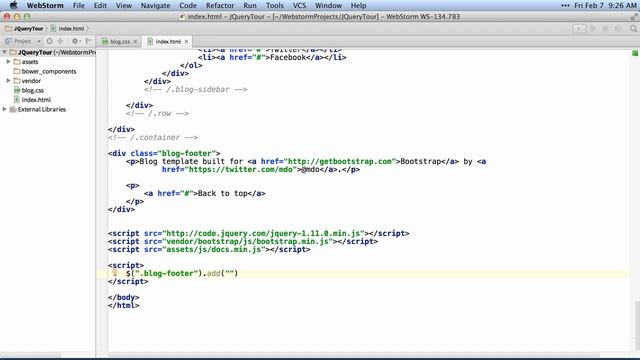Click the 'Back to top' anchor line
This screenshot has width=640, height=360.
(x=204, y=193)
